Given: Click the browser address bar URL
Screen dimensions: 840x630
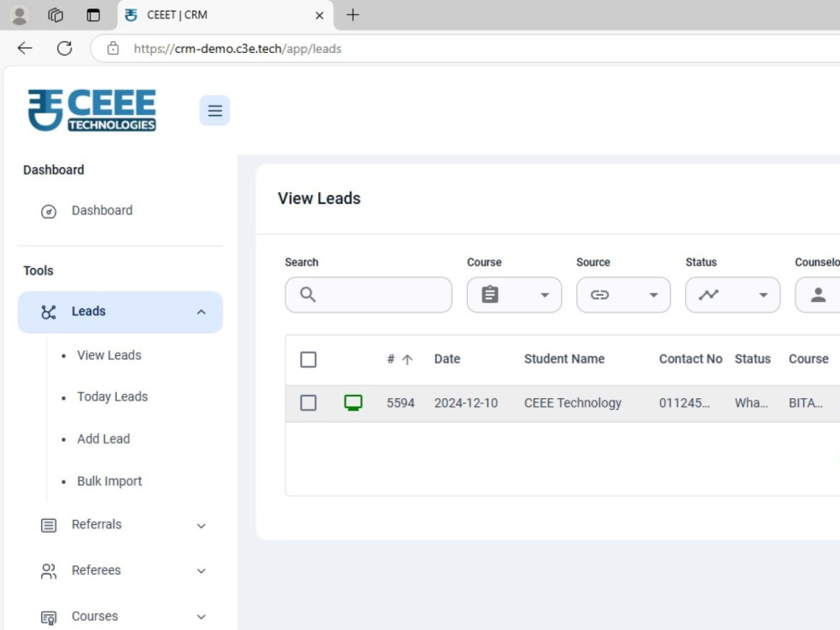Looking at the screenshot, I should [x=238, y=49].
